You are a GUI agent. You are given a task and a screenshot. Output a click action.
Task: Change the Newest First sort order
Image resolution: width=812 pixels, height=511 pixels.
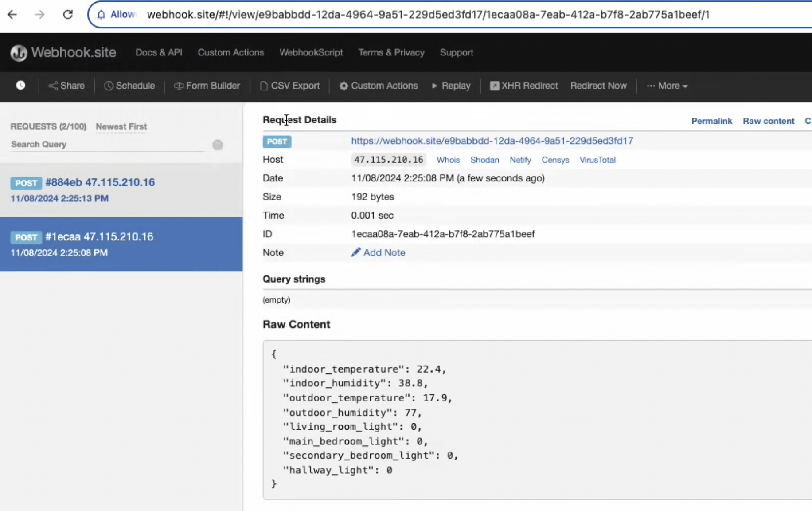click(121, 126)
